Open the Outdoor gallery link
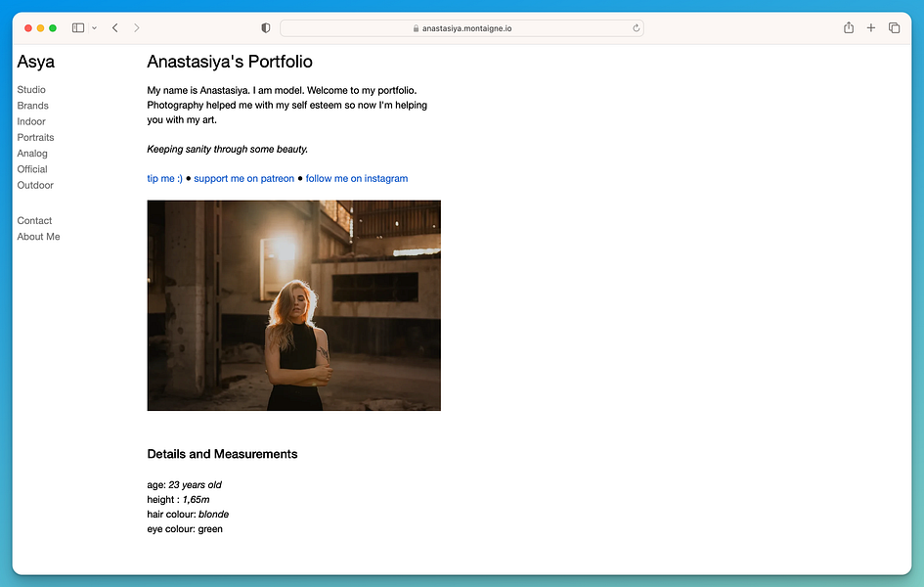This screenshot has height=587, width=924. (x=35, y=185)
